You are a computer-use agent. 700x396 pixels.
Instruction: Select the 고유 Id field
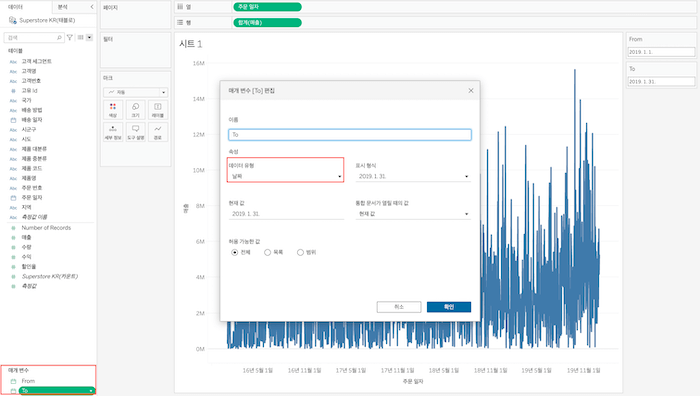point(29,91)
